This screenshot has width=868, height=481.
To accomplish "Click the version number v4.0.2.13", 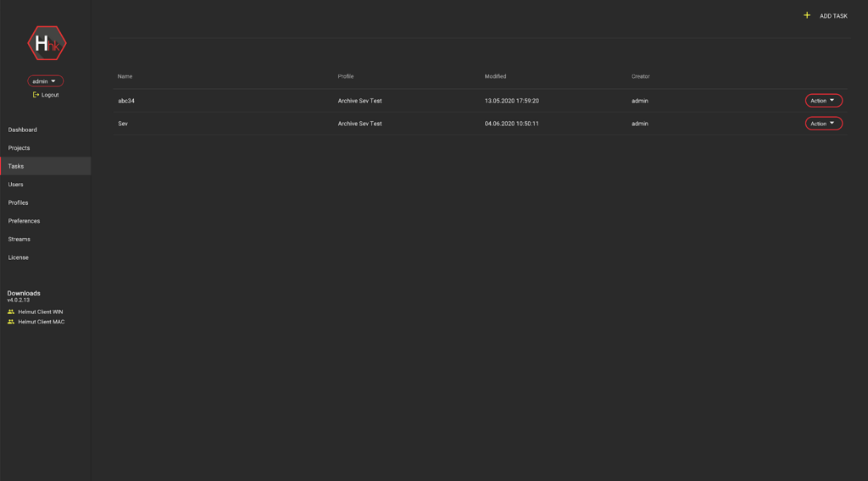I will pos(19,301).
